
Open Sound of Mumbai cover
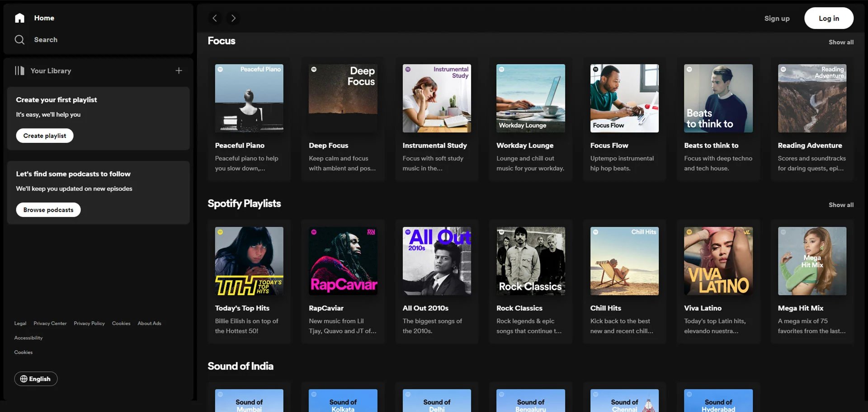tap(249, 401)
